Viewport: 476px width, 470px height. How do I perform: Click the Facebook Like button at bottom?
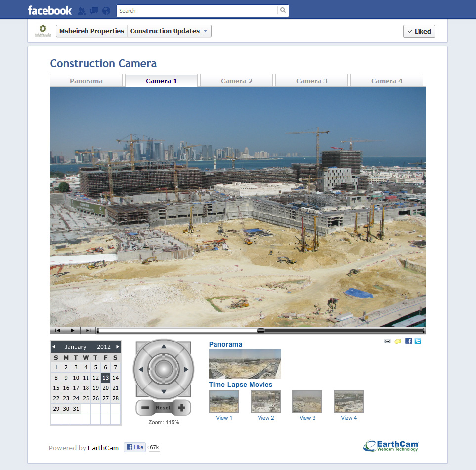135,447
